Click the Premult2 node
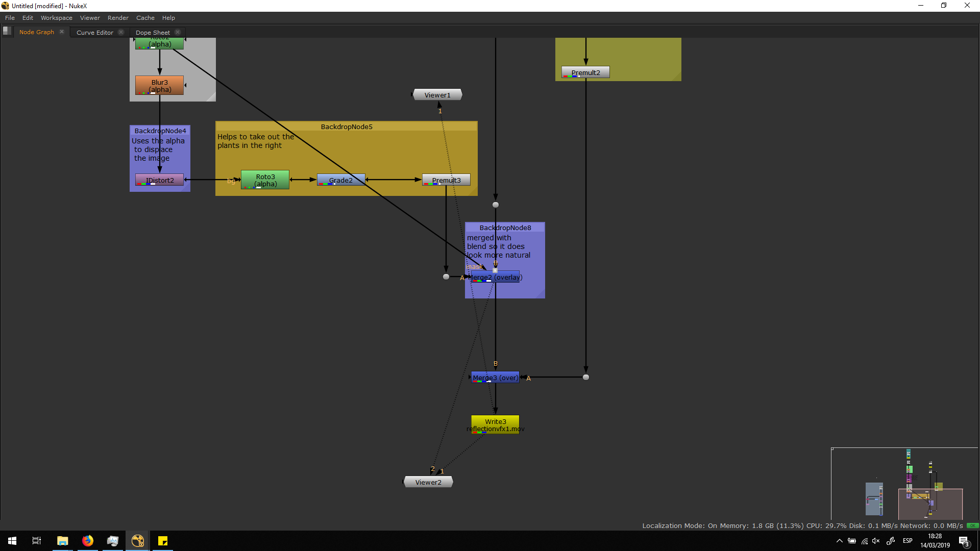980x551 pixels. [585, 72]
